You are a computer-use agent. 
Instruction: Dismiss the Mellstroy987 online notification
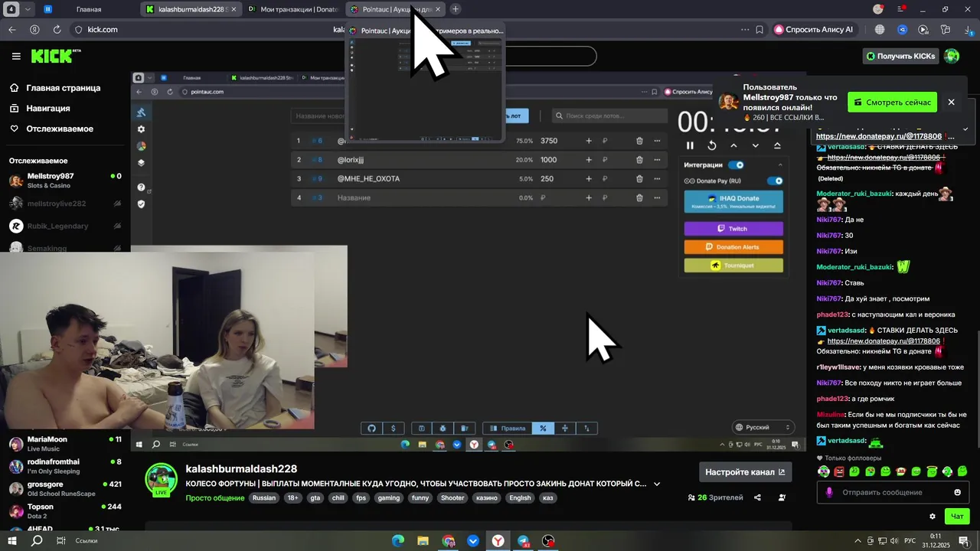[951, 102]
